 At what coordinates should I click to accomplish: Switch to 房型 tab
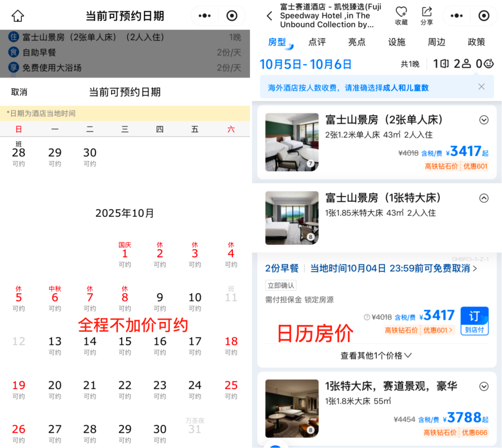(277, 42)
